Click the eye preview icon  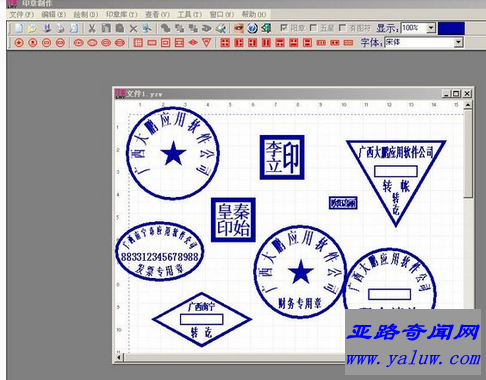coord(238,28)
